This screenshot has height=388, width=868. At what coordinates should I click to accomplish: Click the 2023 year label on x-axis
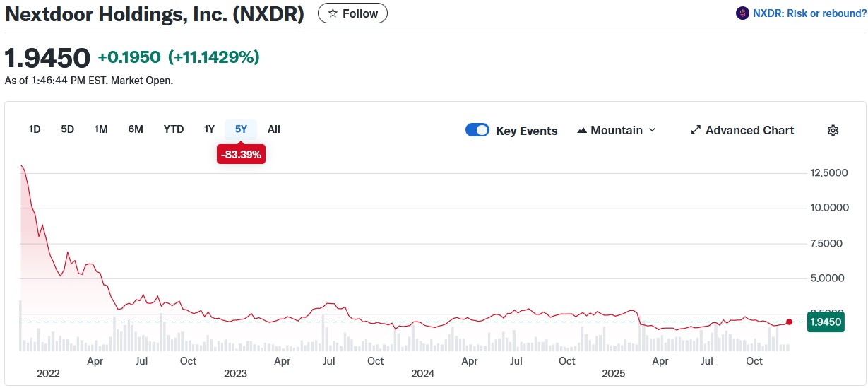click(x=235, y=373)
